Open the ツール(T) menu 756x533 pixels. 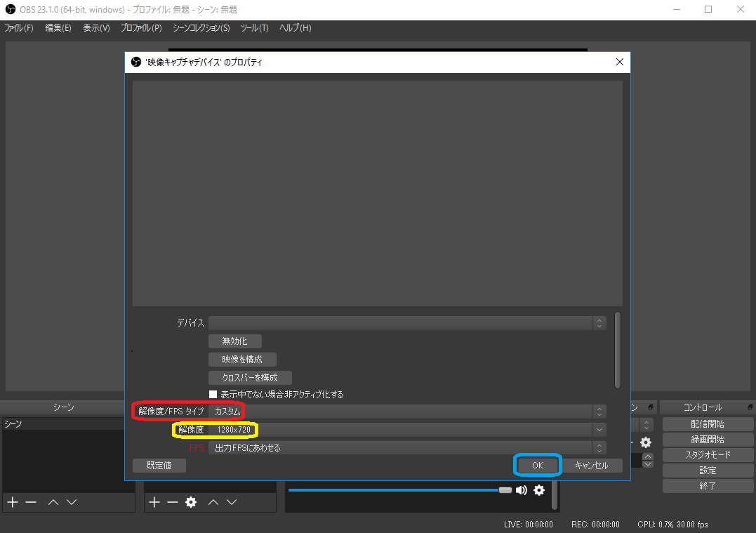click(x=254, y=28)
